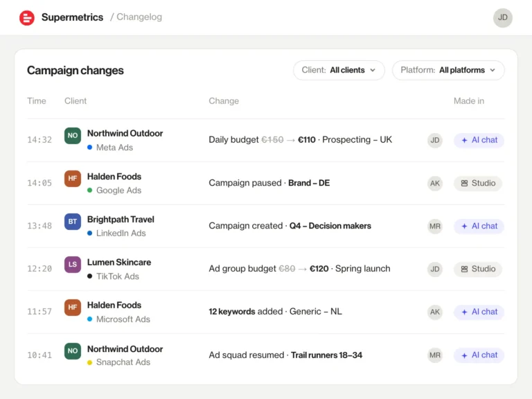The height and width of the screenshot is (399, 532).
Task: Click the black dot beside TikTok Ads
Action: [89, 276]
